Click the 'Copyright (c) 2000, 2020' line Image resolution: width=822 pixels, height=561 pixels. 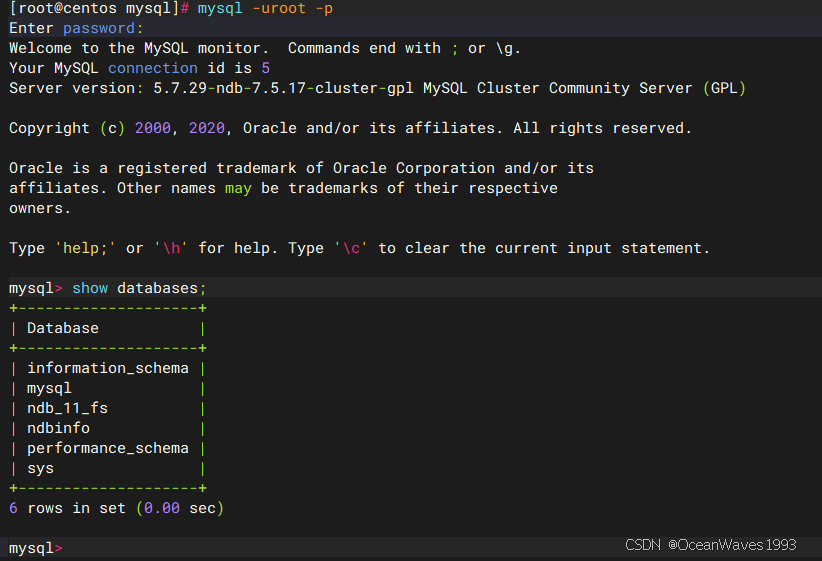[350, 128]
